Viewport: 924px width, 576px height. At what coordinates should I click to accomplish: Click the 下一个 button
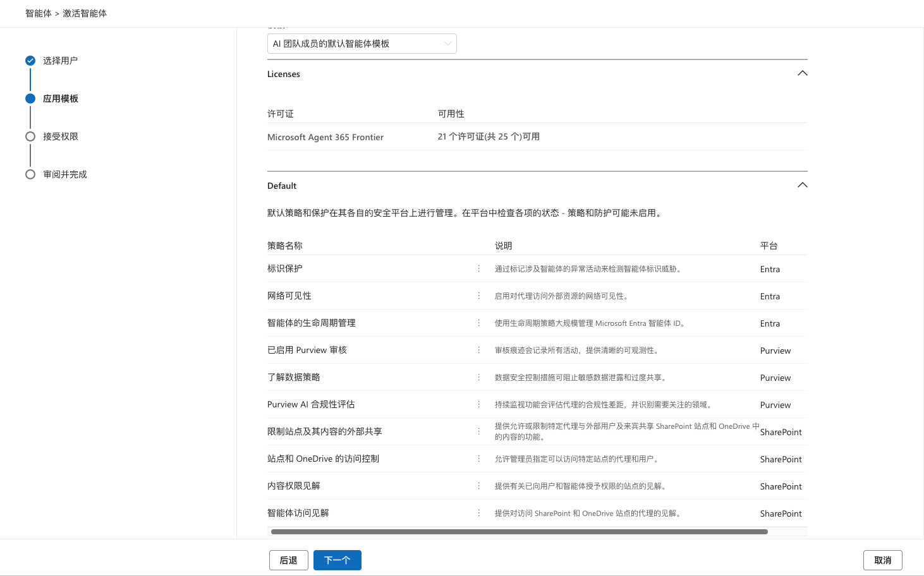coord(337,560)
